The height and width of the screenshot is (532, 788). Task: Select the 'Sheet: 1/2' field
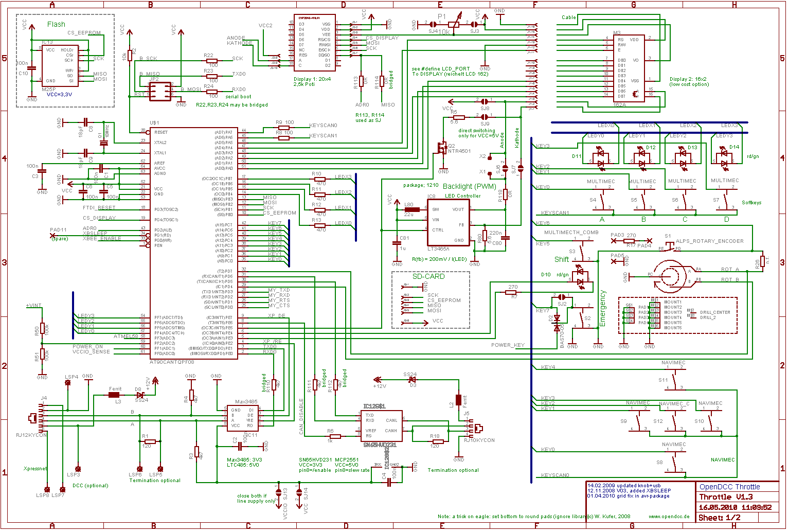720,518
